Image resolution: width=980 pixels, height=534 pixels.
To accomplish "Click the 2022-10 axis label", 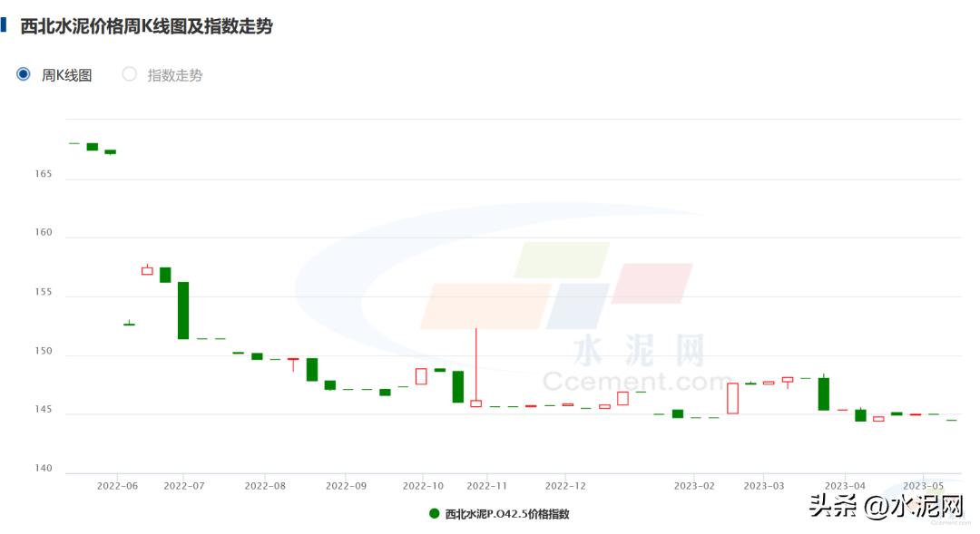I will coord(424,485).
